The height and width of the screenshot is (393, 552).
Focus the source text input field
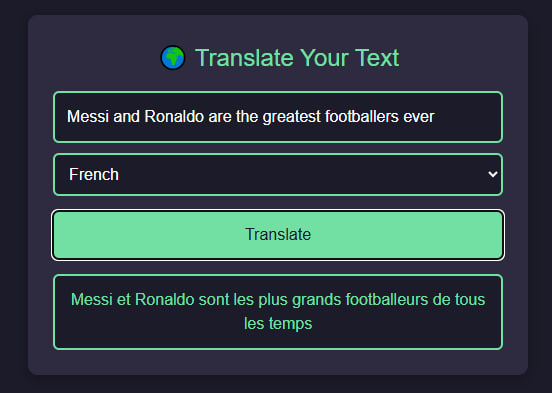[278, 117]
